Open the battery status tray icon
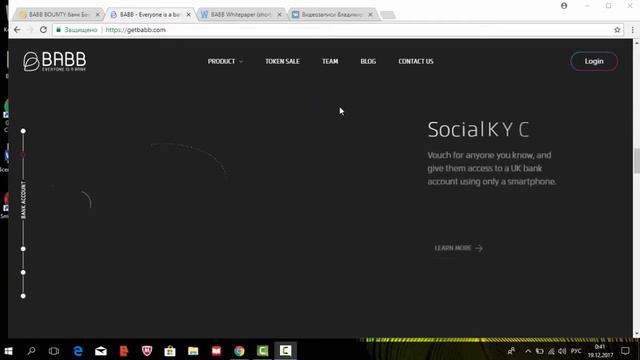 pos(540,351)
